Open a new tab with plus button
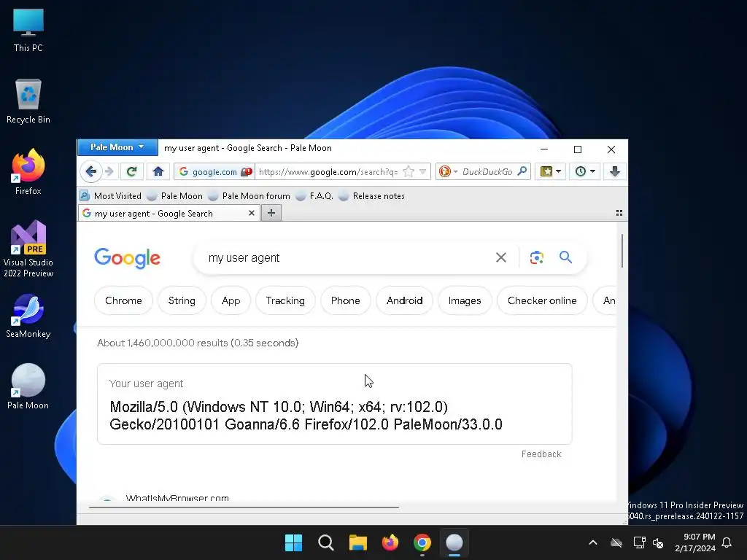Viewport: 747px width, 560px height. point(271,213)
